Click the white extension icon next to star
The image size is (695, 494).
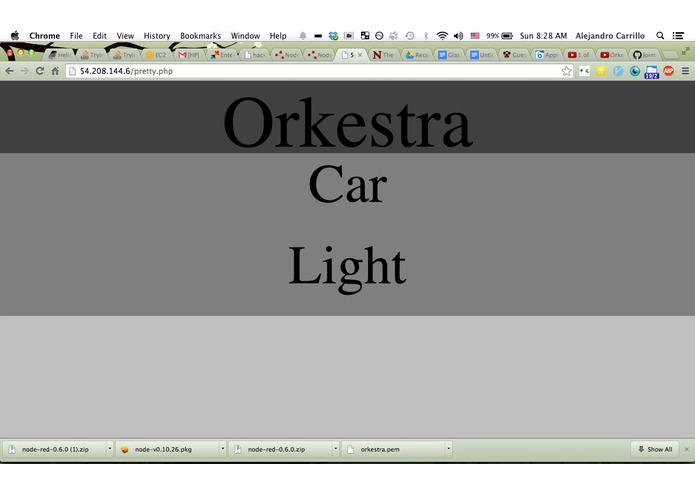click(x=584, y=71)
